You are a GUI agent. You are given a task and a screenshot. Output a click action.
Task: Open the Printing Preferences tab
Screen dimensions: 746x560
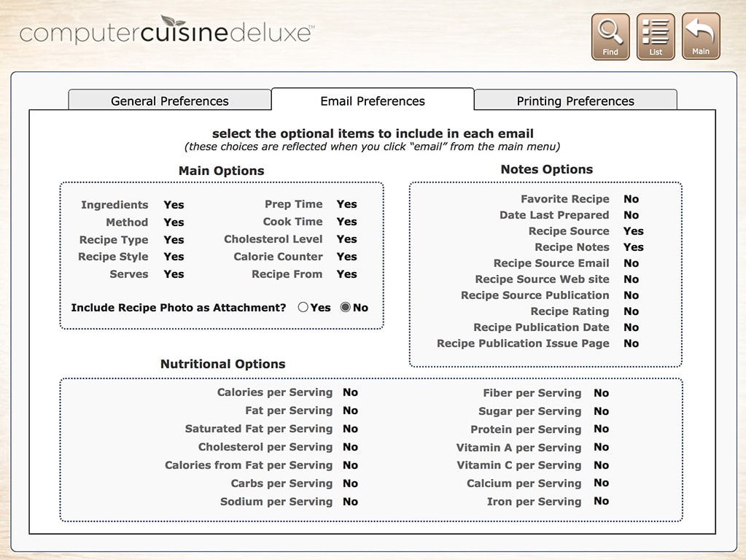click(x=575, y=101)
